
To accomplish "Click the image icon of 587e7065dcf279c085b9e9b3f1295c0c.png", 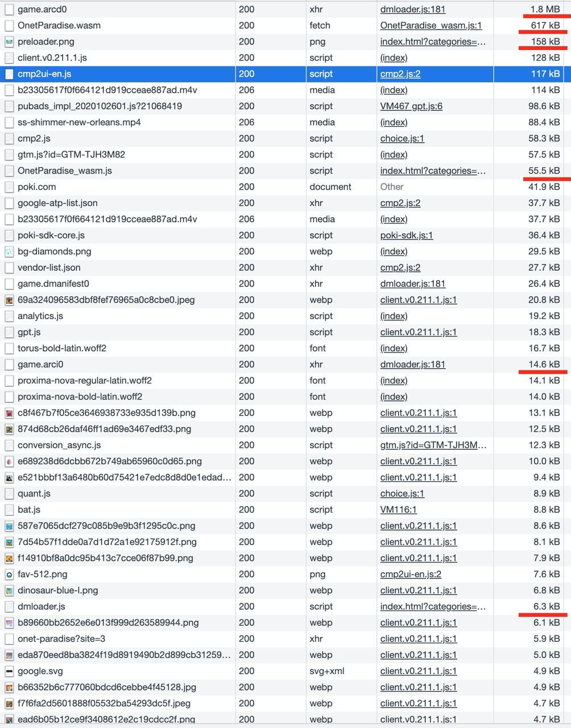I will point(9,526).
